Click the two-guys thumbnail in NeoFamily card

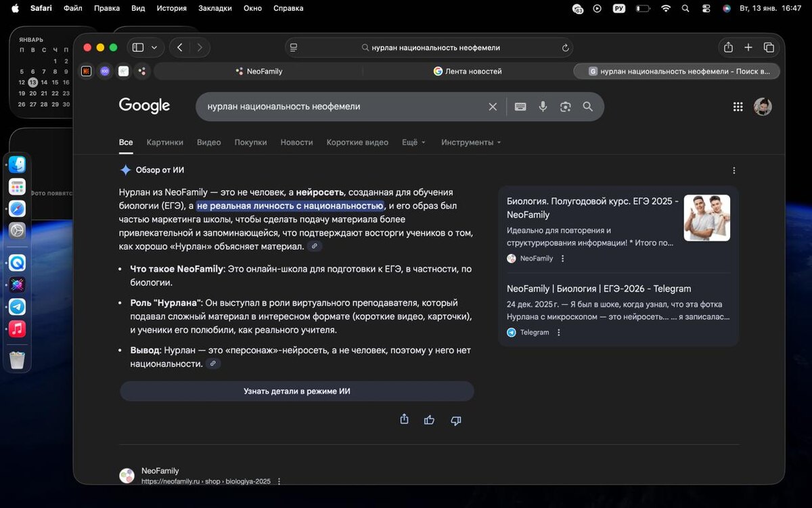[706, 218]
